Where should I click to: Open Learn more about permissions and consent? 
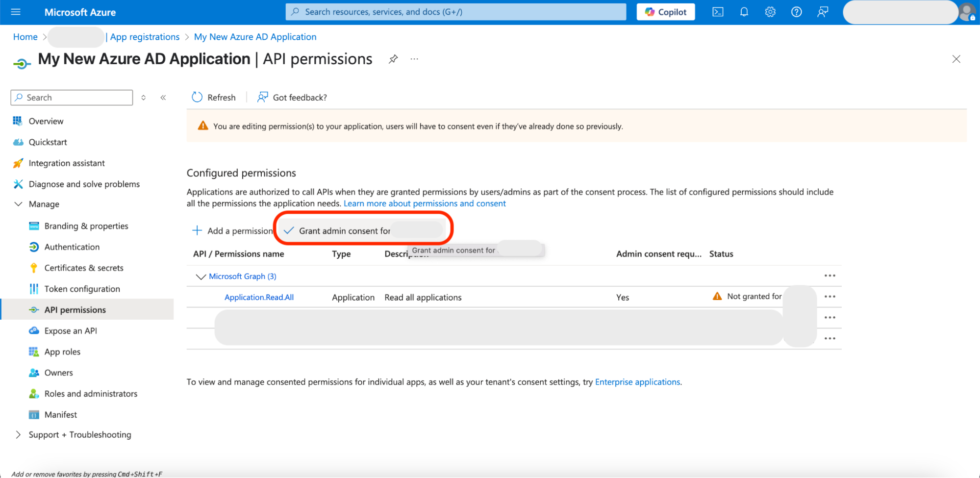pos(425,203)
